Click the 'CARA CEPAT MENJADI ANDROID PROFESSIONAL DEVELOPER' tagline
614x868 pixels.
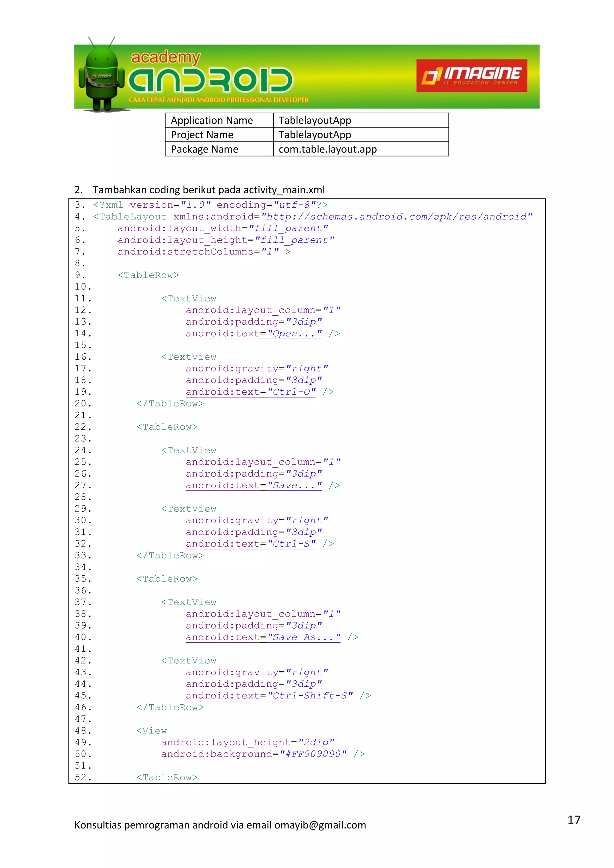219,100
